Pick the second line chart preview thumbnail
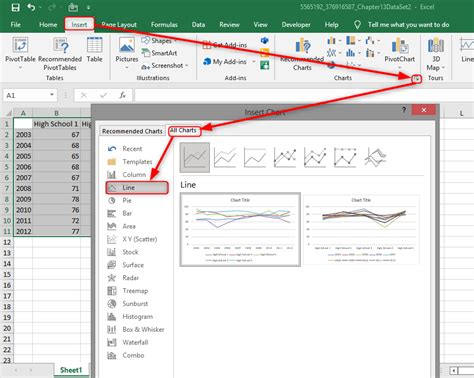 361,229
